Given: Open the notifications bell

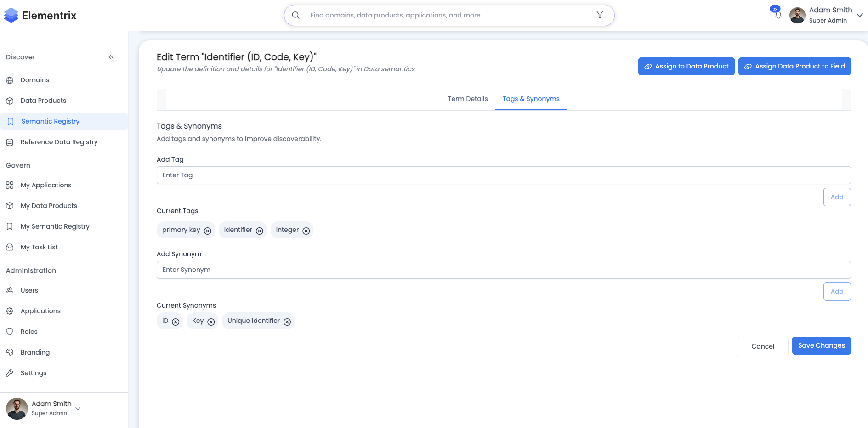Looking at the screenshot, I should (x=777, y=15).
